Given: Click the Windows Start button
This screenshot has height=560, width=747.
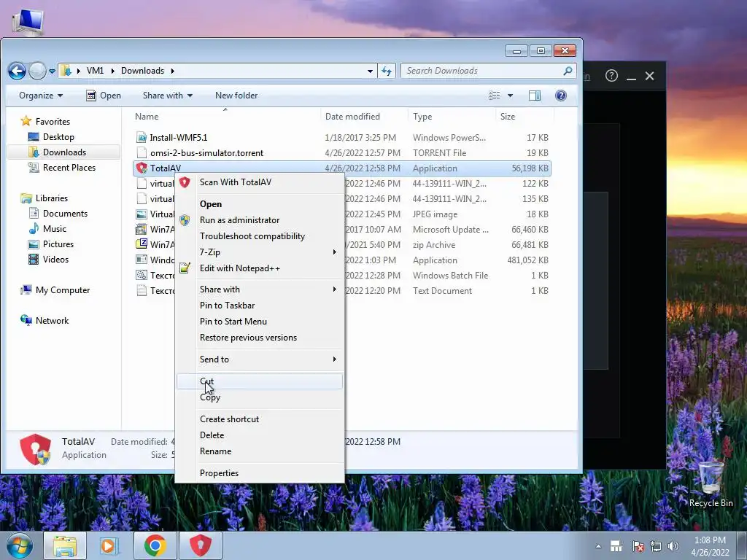Looking at the screenshot, I should (20, 545).
